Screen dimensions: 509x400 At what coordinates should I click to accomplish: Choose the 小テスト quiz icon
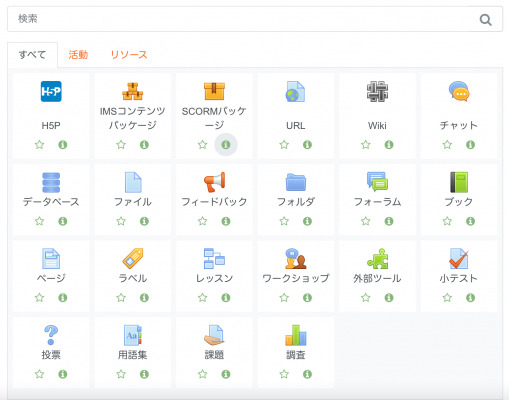(x=459, y=258)
